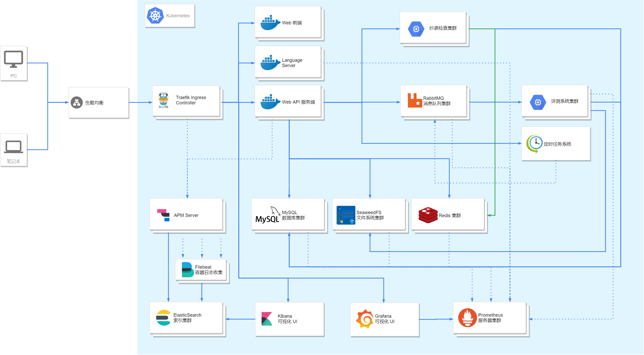Select the PC monitor icon
The width and height of the screenshot is (644, 355).
(13, 59)
